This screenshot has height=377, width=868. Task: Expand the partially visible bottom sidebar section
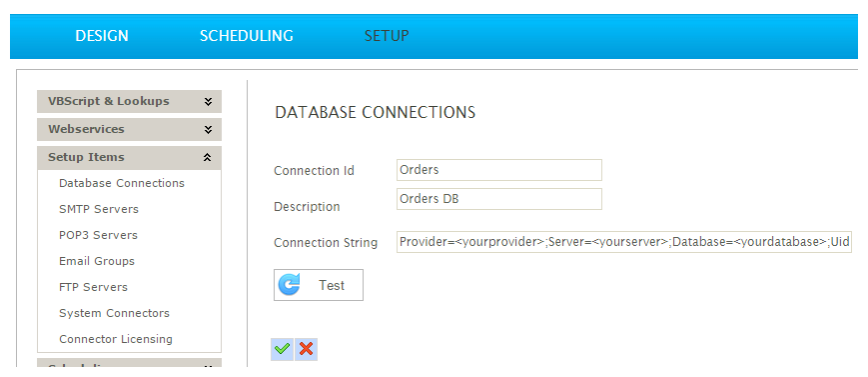(x=129, y=364)
